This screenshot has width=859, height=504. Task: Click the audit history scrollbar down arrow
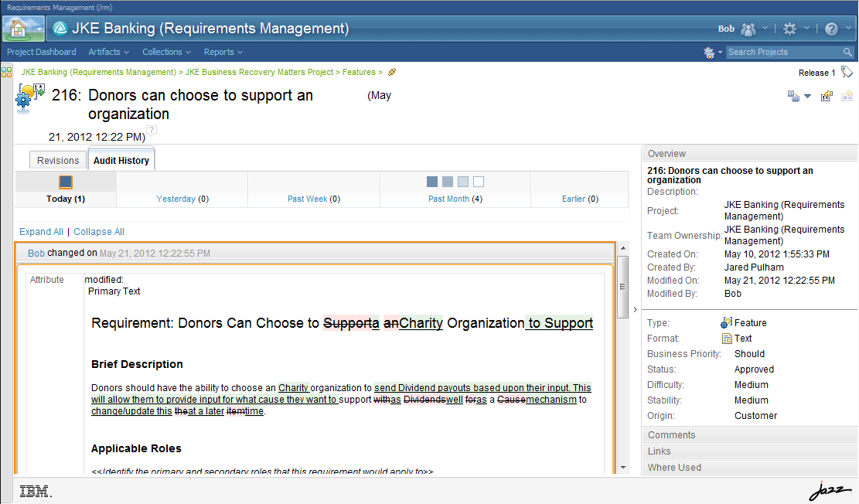tap(623, 468)
